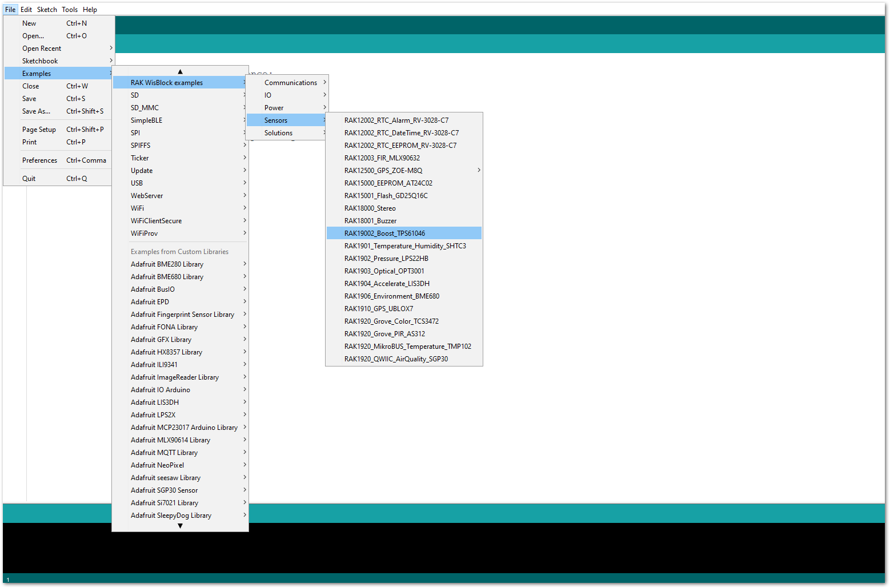This screenshot has height=588, width=890.
Task: Open Adafruit BusIO examples
Action: (x=180, y=289)
